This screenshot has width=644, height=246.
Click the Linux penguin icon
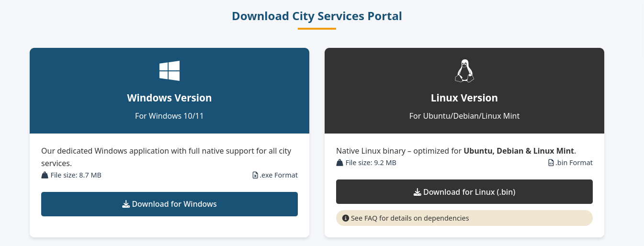(x=464, y=71)
